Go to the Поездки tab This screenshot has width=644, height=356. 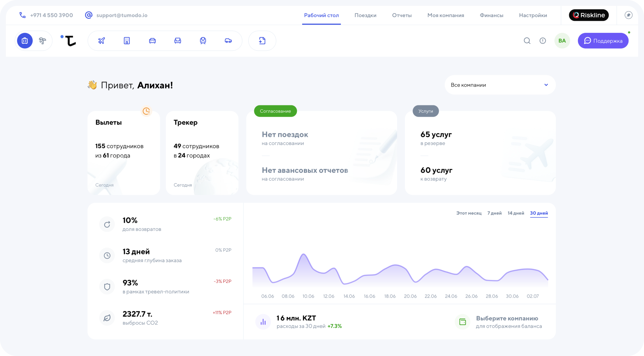point(365,15)
